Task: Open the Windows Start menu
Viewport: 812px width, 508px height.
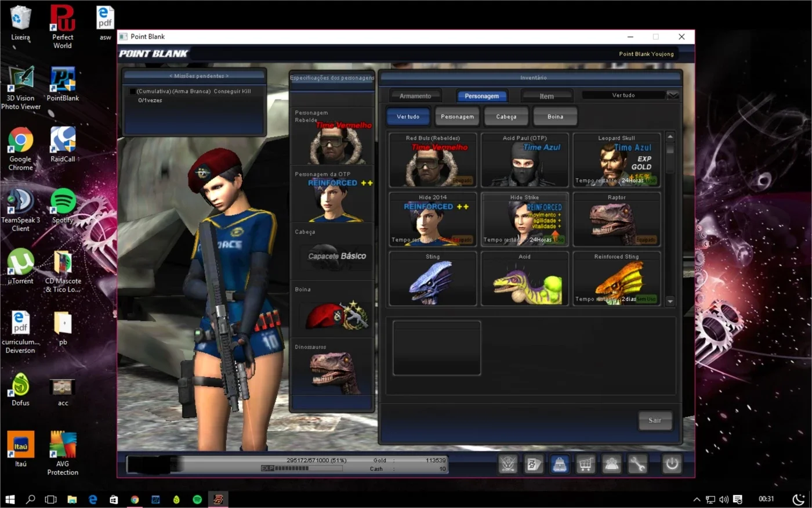Action: click(x=10, y=499)
